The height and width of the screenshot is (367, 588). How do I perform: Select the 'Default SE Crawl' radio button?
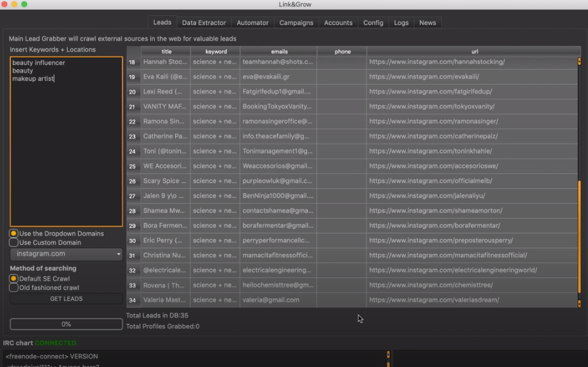tap(13, 279)
